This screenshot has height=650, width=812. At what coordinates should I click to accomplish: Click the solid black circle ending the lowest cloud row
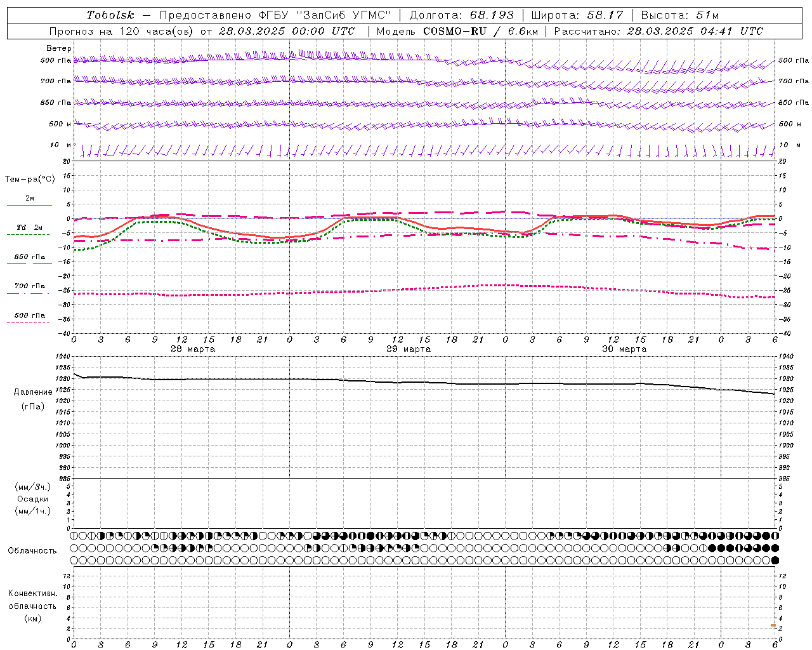(775, 560)
